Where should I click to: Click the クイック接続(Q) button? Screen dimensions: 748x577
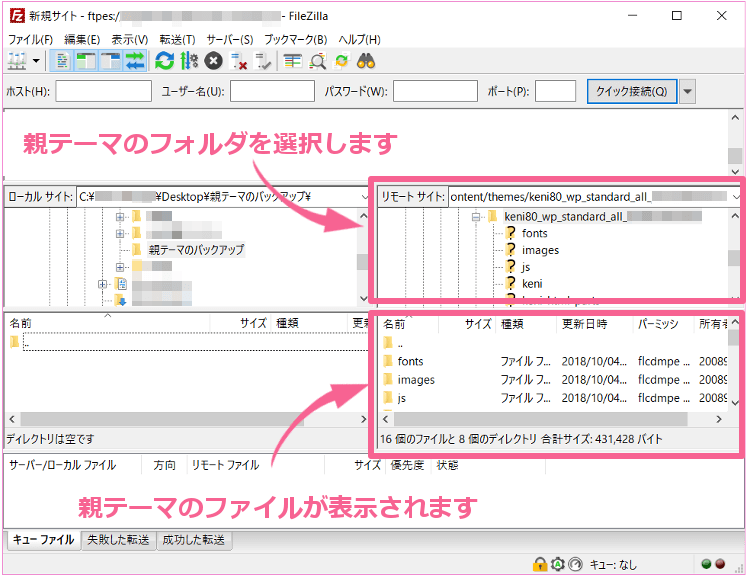click(632, 91)
